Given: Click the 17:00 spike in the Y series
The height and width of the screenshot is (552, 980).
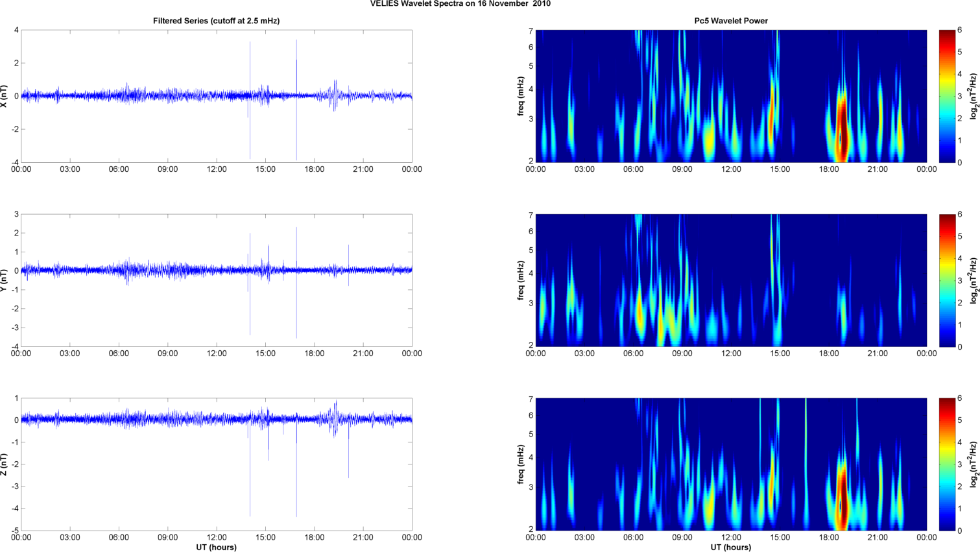Looking at the screenshot, I should tap(296, 282).
